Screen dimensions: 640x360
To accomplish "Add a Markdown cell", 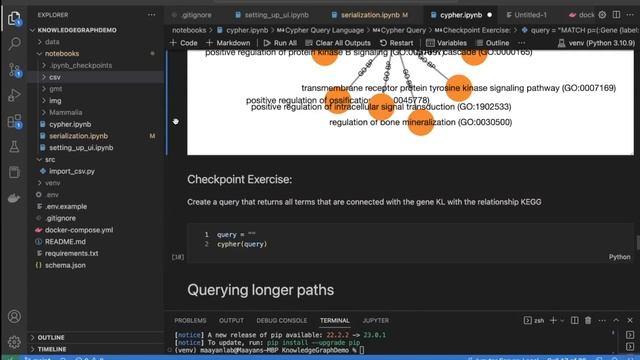I will coord(228,43).
